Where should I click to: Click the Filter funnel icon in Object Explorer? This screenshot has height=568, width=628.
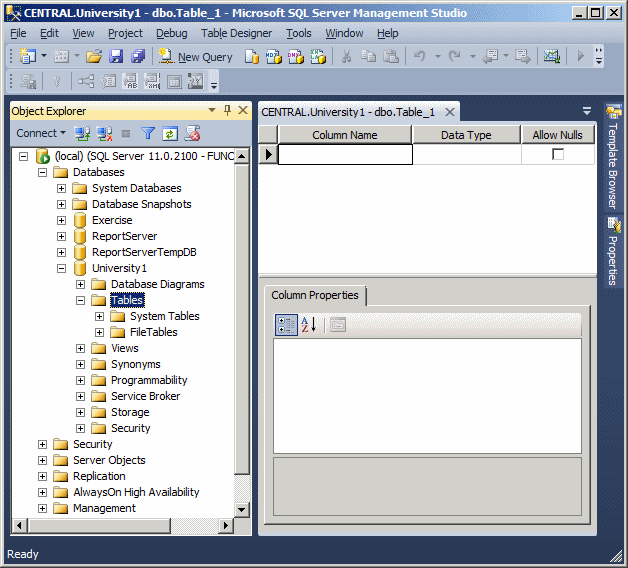(148, 133)
